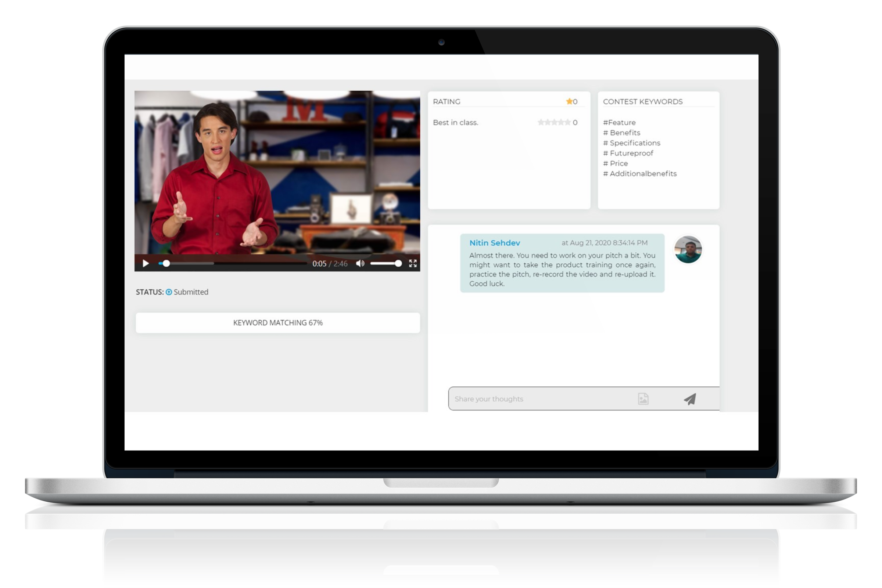Rate Best in class one star
This screenshot has width=882, height=588.
tap(541, 122)
